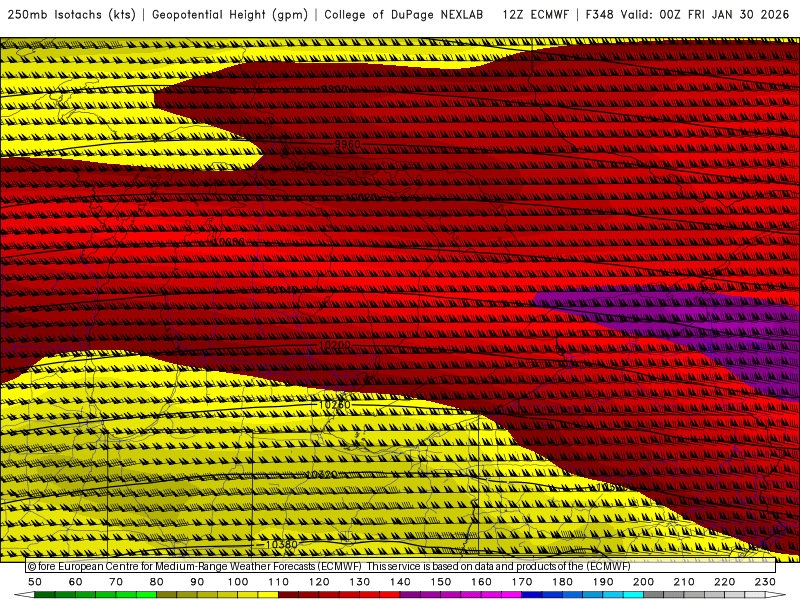Click the 10260 height contour label
800x600 pixels.
click(335, 405)
